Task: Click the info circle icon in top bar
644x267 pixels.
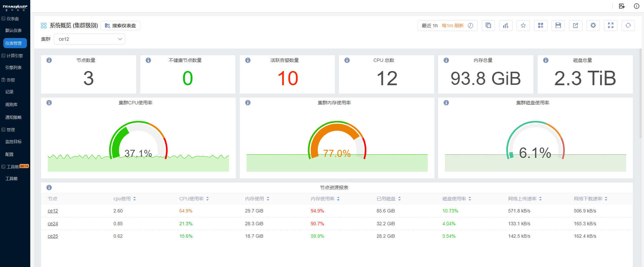Action: 637,6
